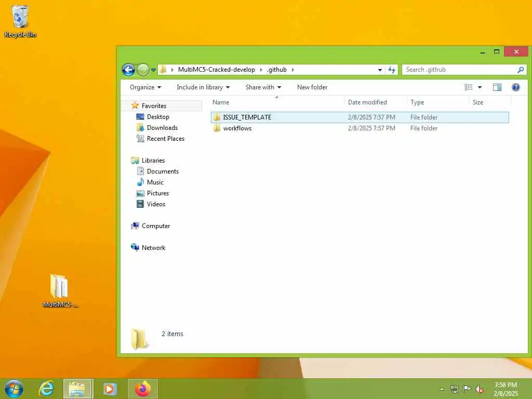Select .github breadcrumb segment
This screenshot has width=532, height=399.
[276, 70]
